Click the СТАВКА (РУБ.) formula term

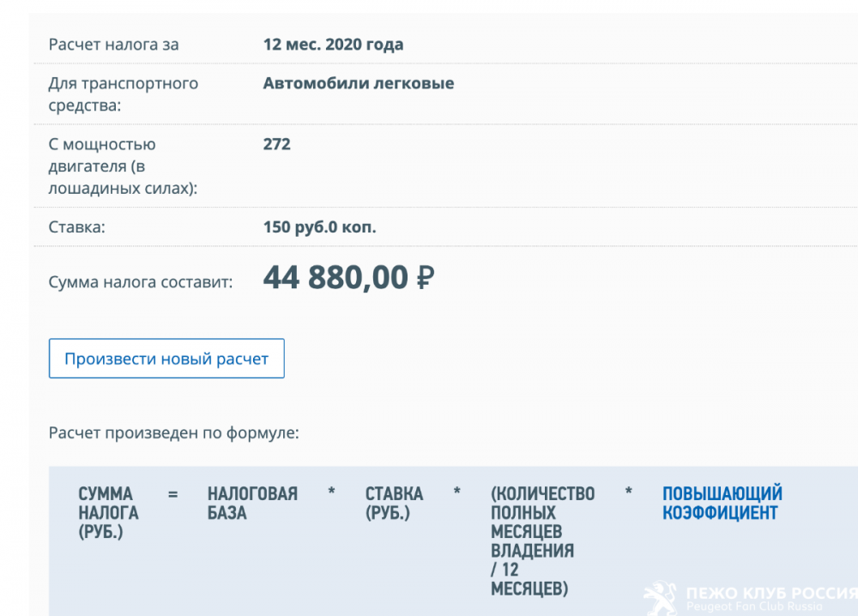coord(394,504)
